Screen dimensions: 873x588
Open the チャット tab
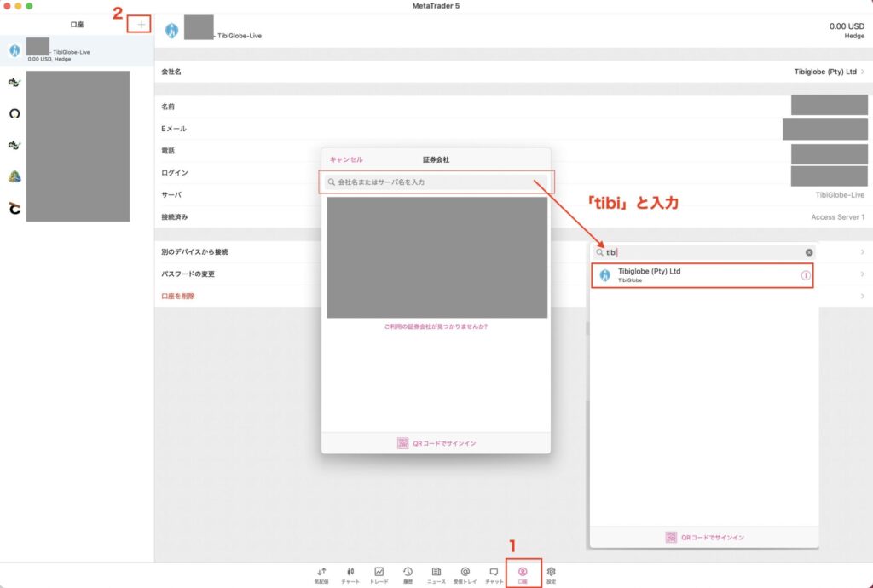494,575
